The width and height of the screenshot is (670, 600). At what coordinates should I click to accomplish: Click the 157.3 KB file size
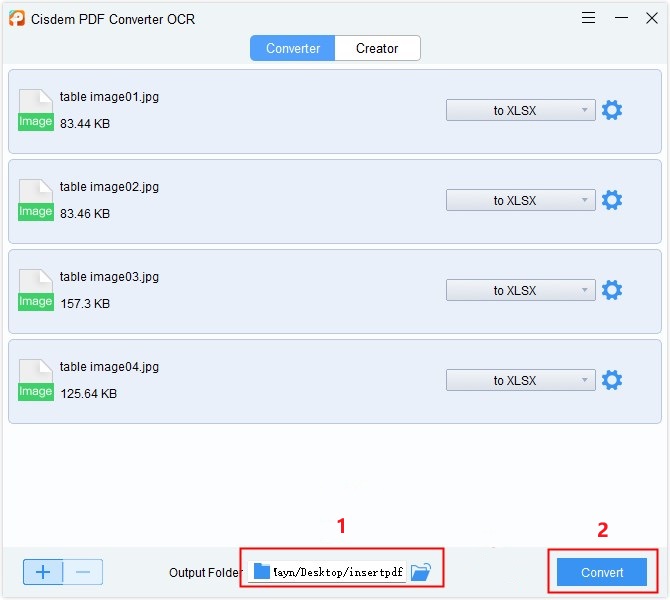click(x=85, y=303)
